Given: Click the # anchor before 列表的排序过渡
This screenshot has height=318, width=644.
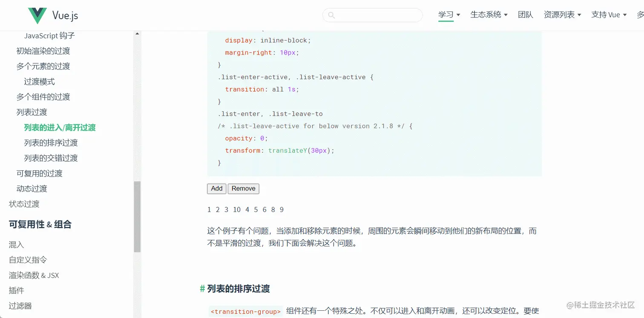Looking at the screenshot, I should point(202,289).
